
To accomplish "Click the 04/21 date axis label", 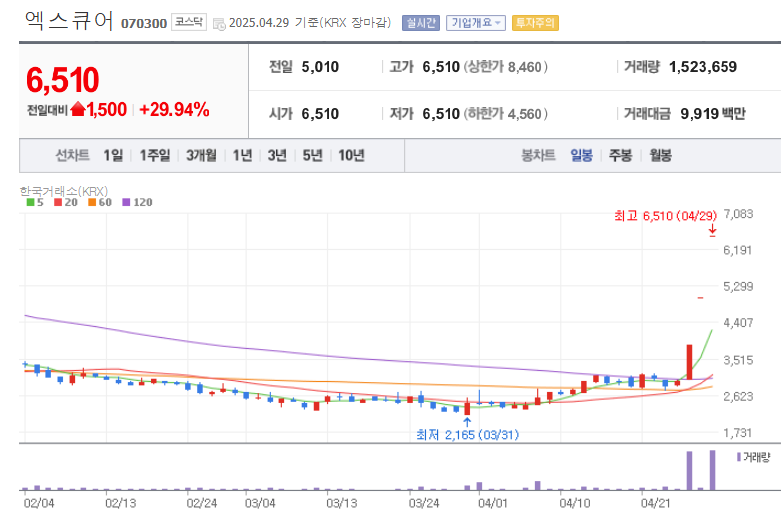I will 655,503.
